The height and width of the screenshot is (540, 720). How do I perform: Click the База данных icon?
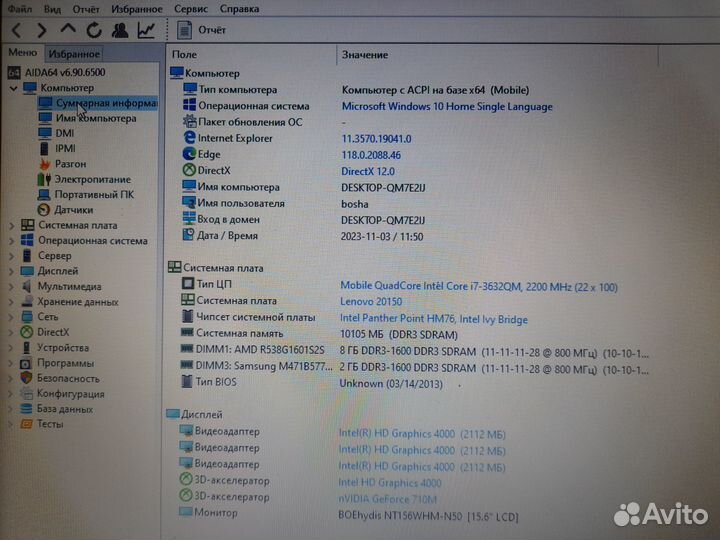[x=26, y=409]
